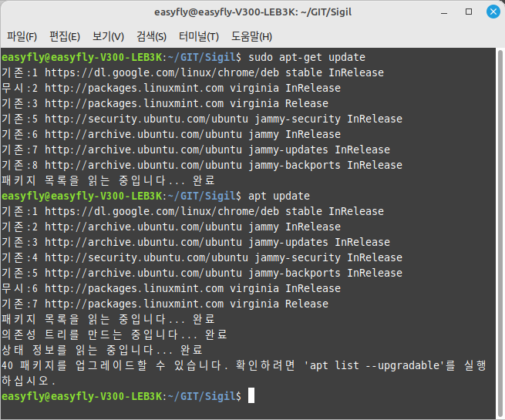Click the 'apt list --upgradable' text
Image resolution: width=505 pixels, height=420 pixels.
pyautogui.click(x=375, y=365)
